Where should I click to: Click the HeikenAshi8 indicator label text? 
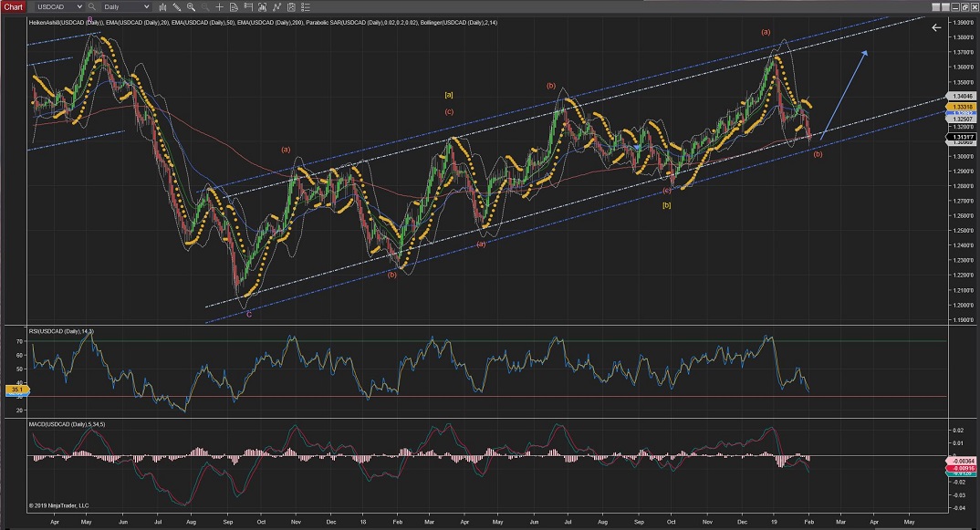pyautogui.click(x=67, y=23)
